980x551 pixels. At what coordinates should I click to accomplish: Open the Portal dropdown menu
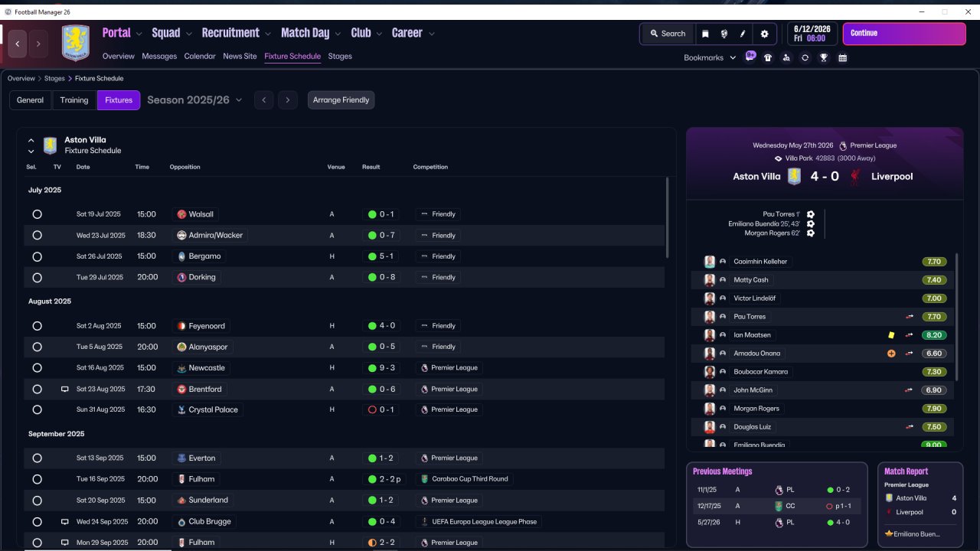click(x=122, y=33)
